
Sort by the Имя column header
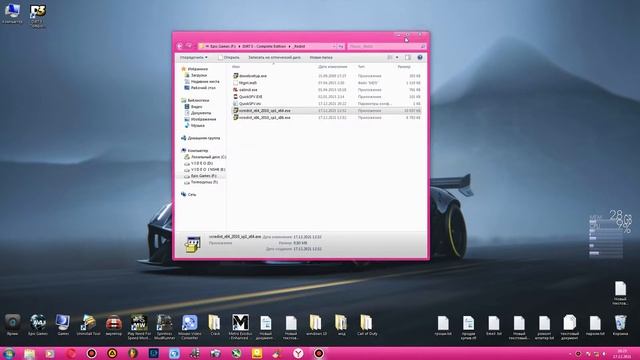[x=236, y=67]
